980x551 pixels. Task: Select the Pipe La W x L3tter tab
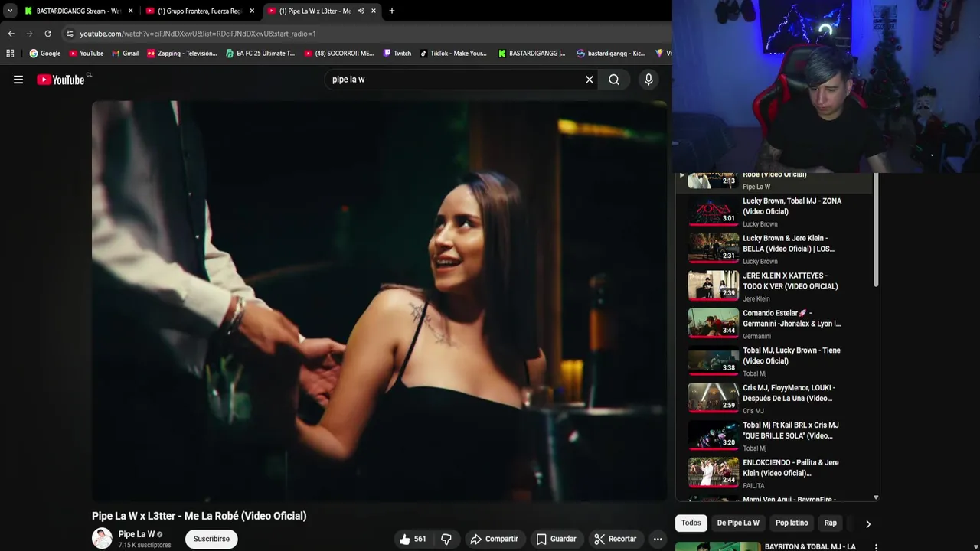point(314,11)
